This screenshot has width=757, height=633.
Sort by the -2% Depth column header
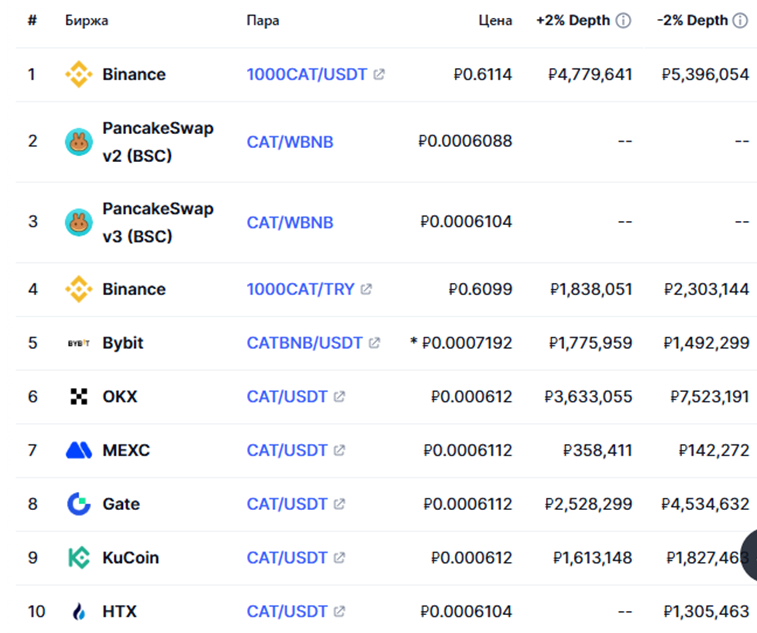(x=692, y=20)
